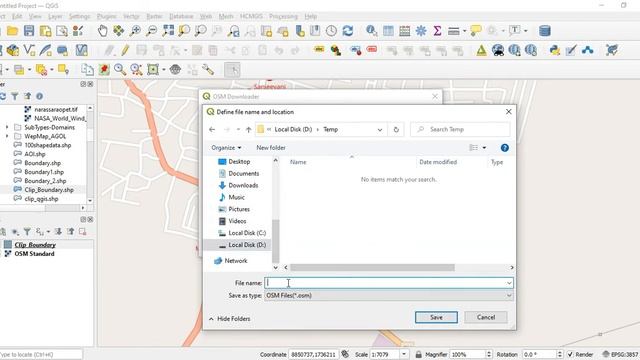Open the Python console icon
The width and height of the screenshot is (640, 360).
tap(554, 50)
